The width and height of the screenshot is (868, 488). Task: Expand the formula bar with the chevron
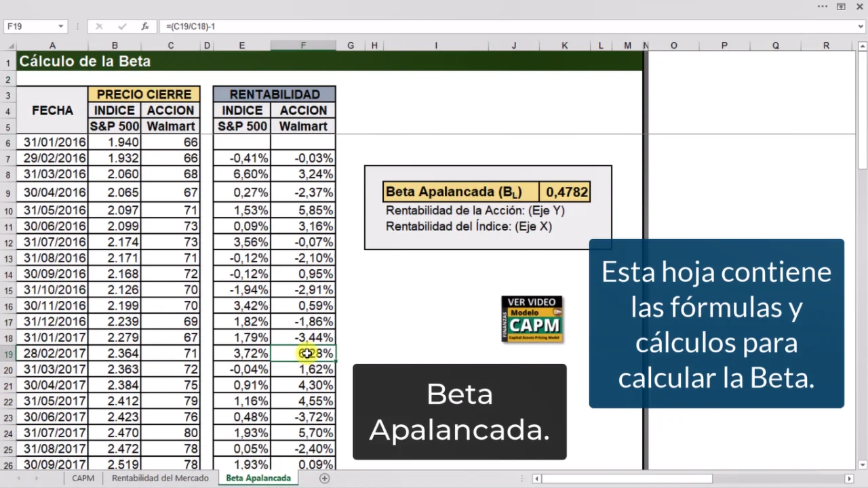click(x=861, y=26)
